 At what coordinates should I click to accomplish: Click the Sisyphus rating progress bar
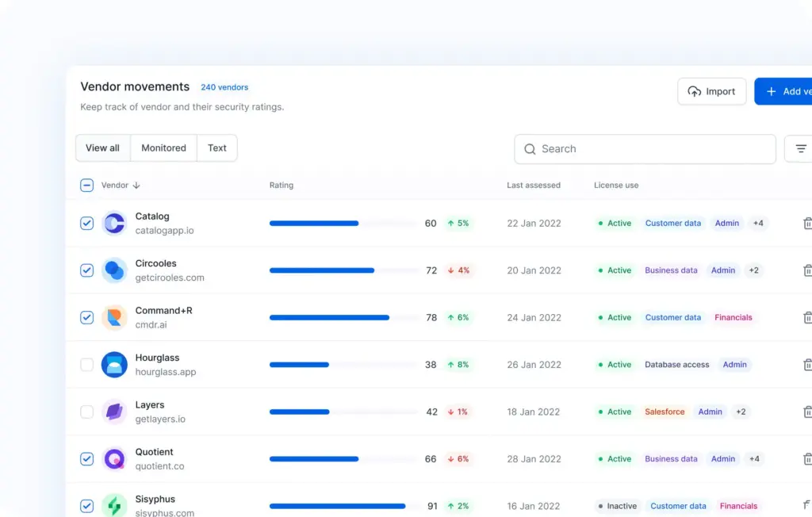[343, 506]
